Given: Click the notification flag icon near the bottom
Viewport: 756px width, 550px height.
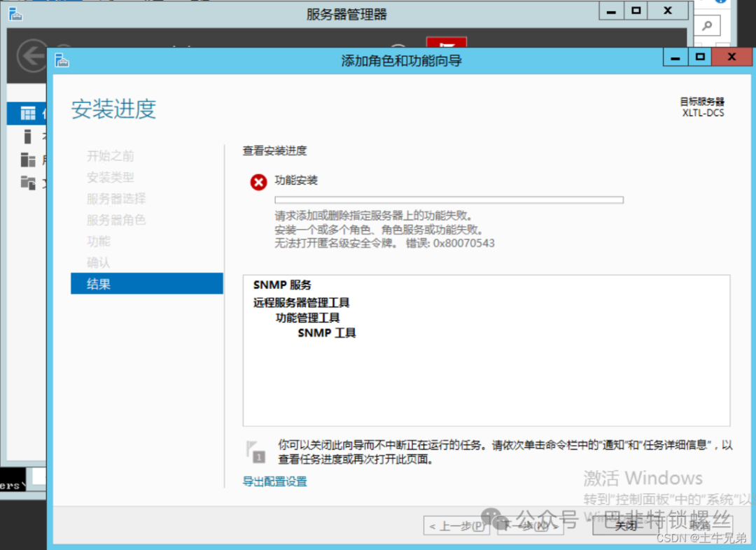Looking at the screenshot, I should (255, 451).
